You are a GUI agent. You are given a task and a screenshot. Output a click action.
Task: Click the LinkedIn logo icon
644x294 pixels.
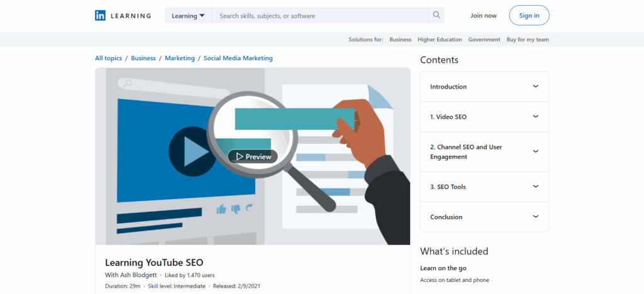(101, 16)
